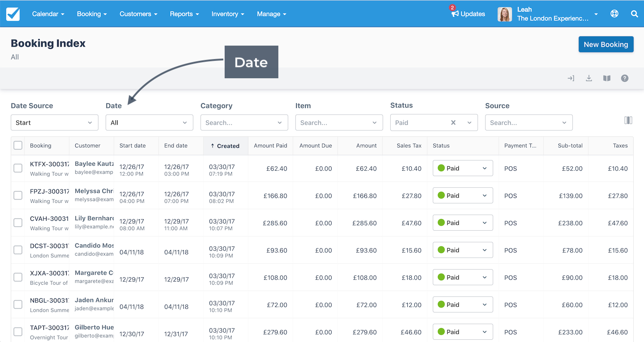Screen dimensions: 644x342
Task: Check the CVAH booking row
Action: click(18, 223)
